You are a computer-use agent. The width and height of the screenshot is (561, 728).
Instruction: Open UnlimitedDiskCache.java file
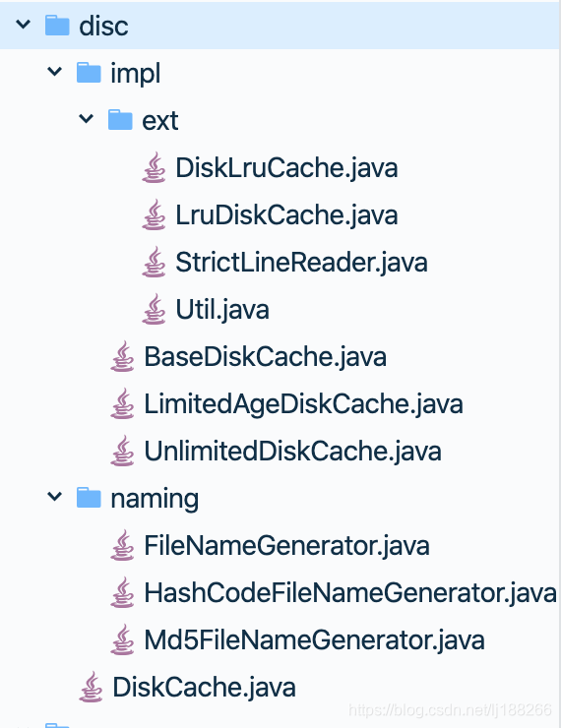[x=292, y=452]
